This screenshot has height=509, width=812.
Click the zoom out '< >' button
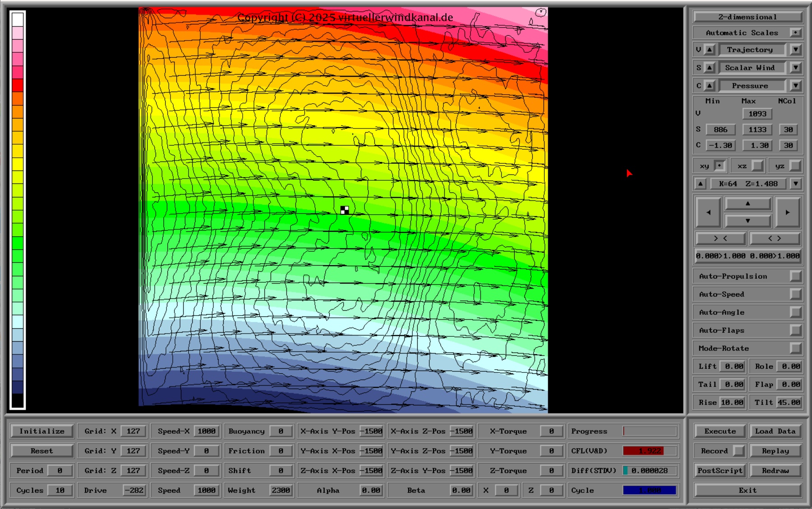click(775, 238)
